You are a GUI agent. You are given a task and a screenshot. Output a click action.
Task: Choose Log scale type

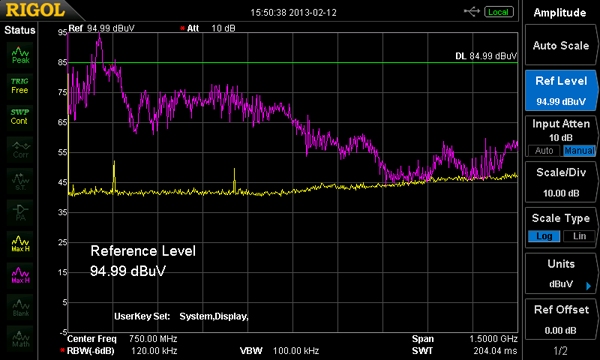click(544, 236)
